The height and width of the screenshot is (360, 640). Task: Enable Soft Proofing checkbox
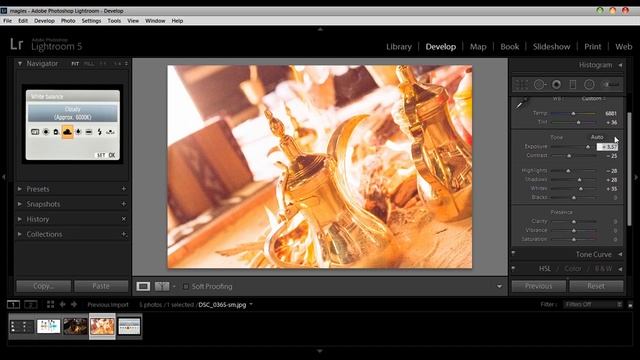click(x=186, y=287)
